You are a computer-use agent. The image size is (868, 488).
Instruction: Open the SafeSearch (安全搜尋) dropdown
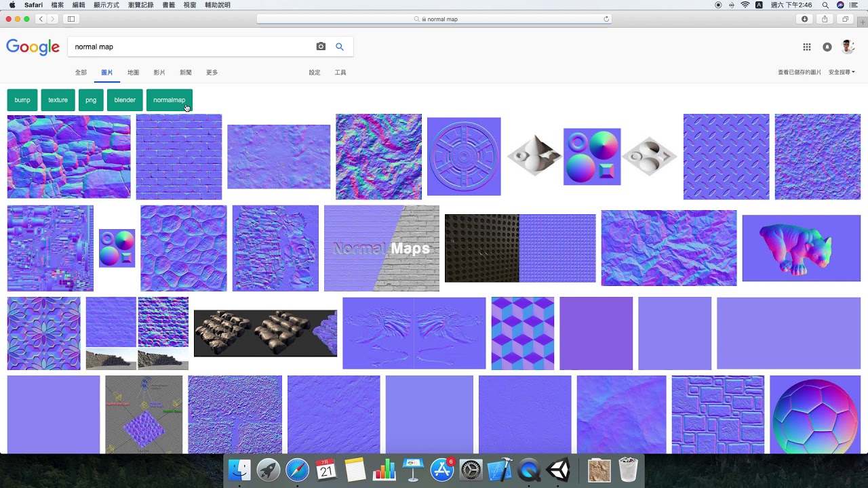[842, 72]
